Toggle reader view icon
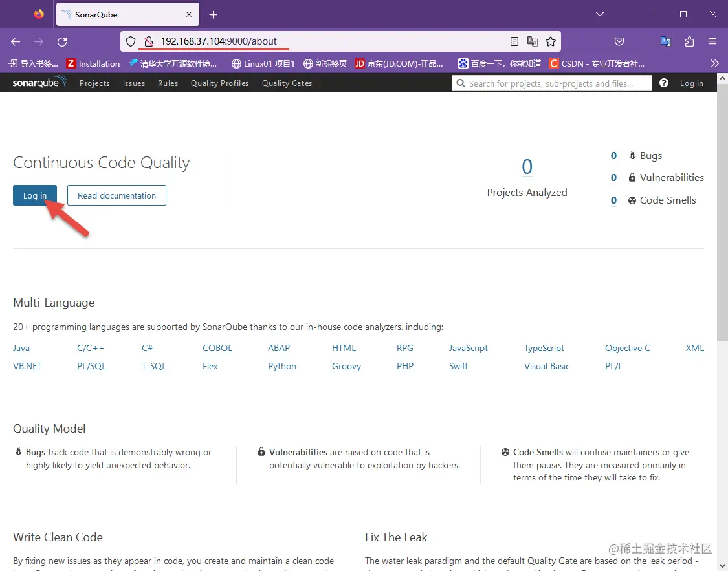The image size is (728, 571). coord(514,42)
